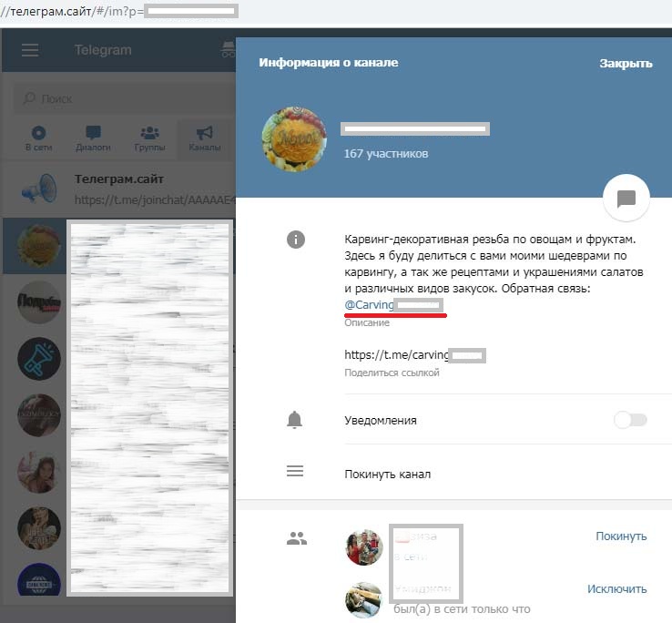Click the browser address bar URL

pyautogui.click(x=119, y=11)
